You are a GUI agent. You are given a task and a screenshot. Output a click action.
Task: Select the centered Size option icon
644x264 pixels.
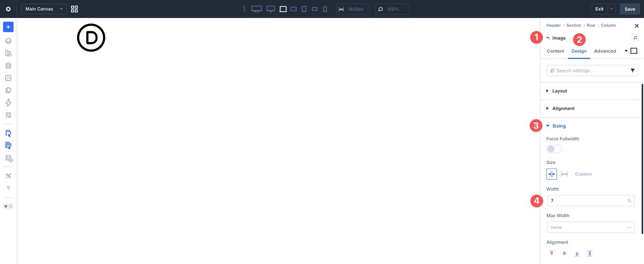click(x=551, y=174)
